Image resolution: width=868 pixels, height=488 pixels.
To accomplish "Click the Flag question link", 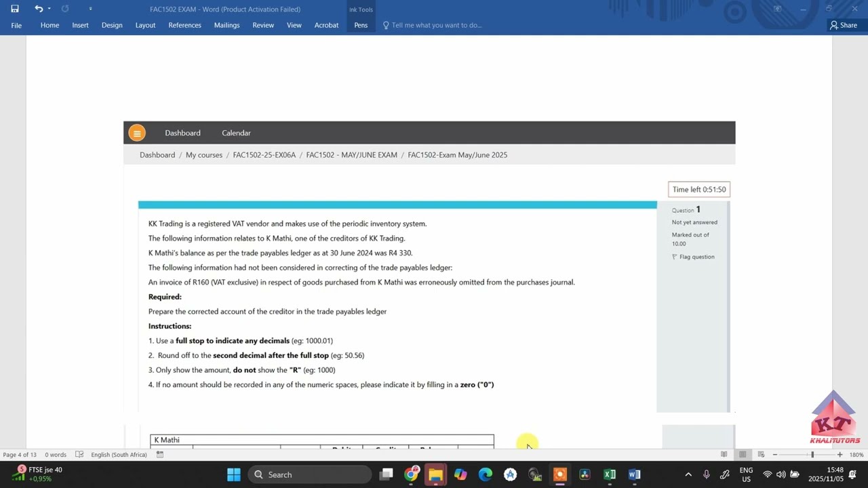I will pyautogui.click(x=693, y=257).
